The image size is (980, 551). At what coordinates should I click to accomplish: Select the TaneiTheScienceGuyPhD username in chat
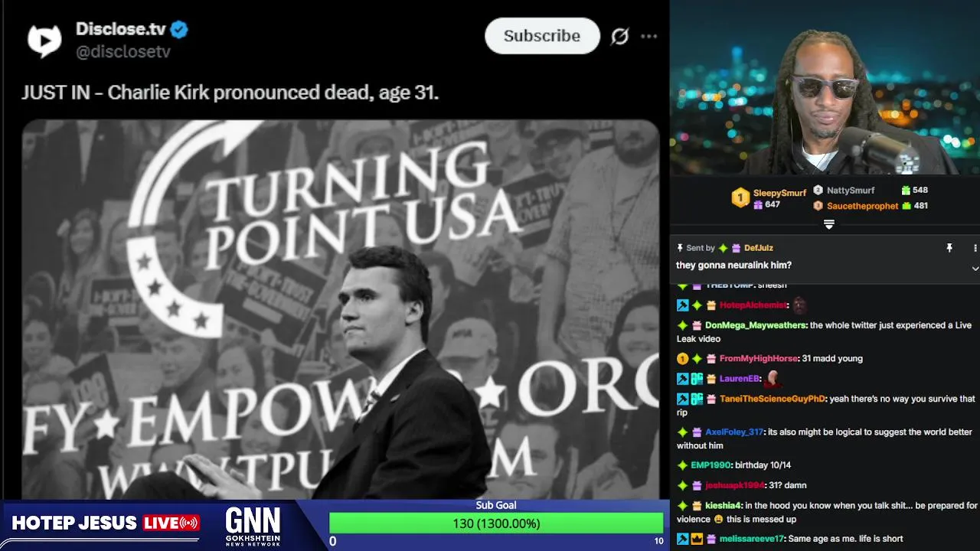[x=773, y=399]
